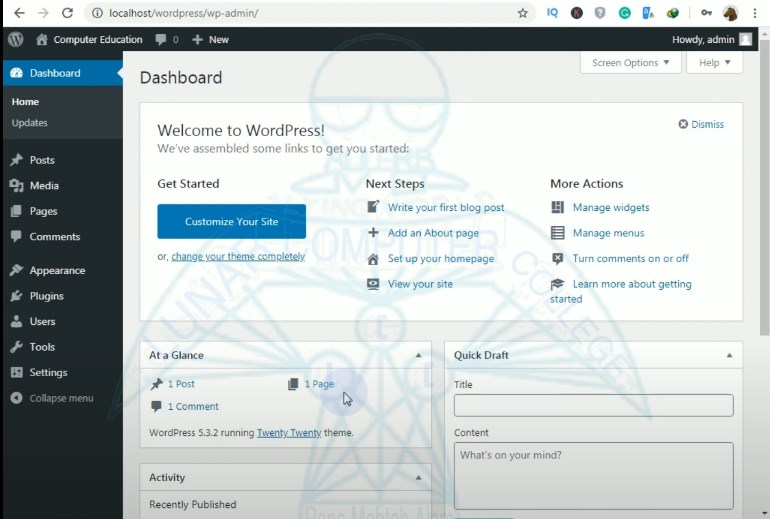Click the home icon beside Set up homepage
This screenshot has width=770, height=519.
[x=373, y=259]
